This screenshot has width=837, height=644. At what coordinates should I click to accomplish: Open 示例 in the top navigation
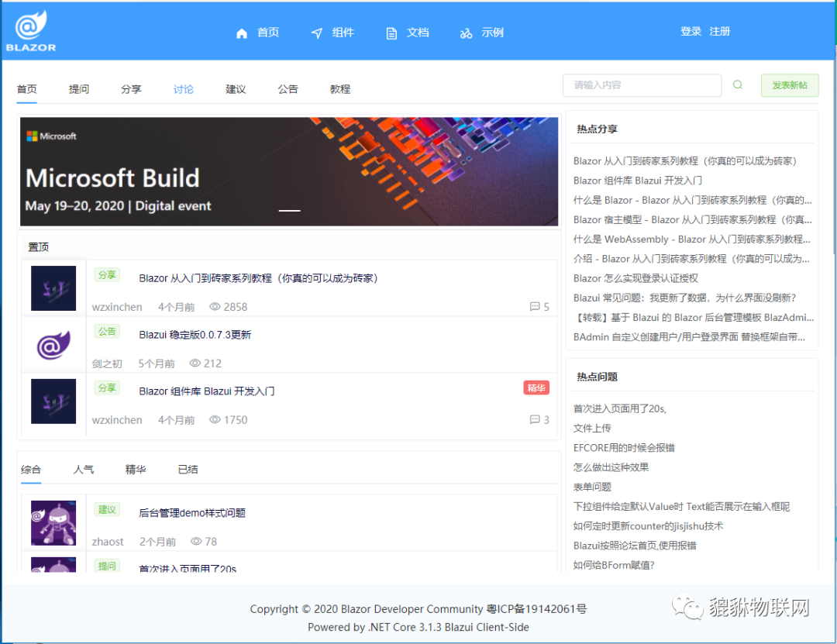pos(492,33)
